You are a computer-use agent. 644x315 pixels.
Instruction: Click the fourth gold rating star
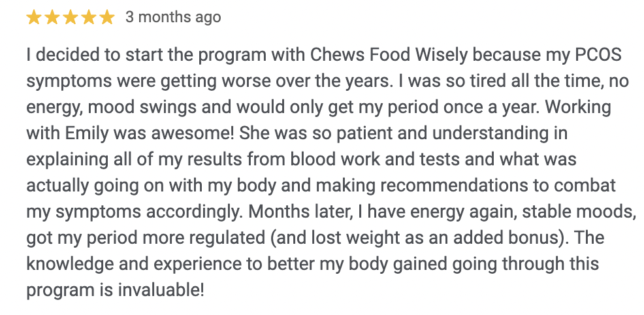89,18
